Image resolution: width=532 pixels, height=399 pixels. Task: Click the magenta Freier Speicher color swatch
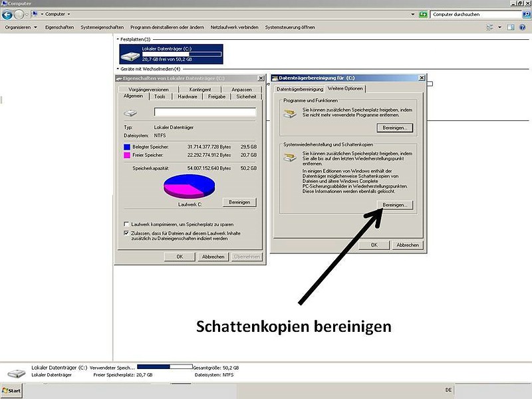point(127,155)
